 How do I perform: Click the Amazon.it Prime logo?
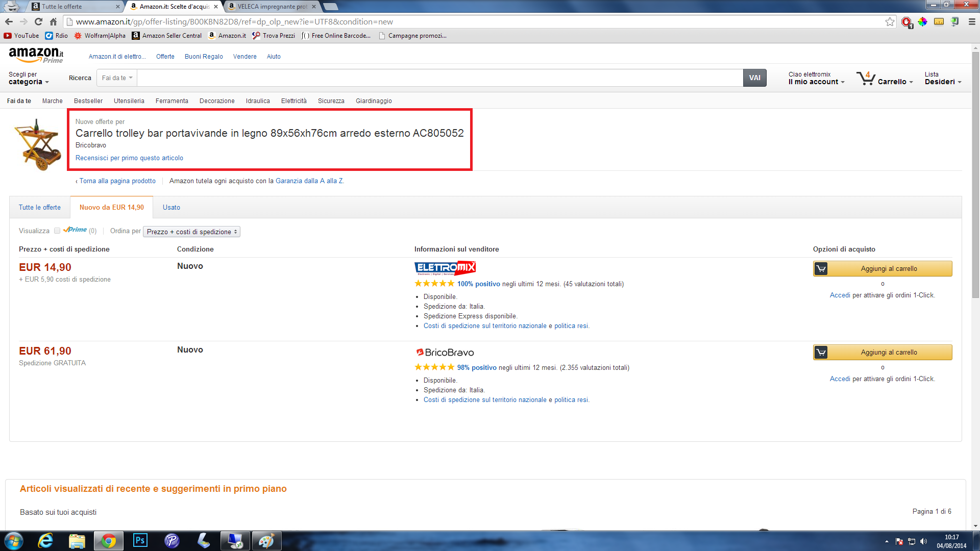36,55
